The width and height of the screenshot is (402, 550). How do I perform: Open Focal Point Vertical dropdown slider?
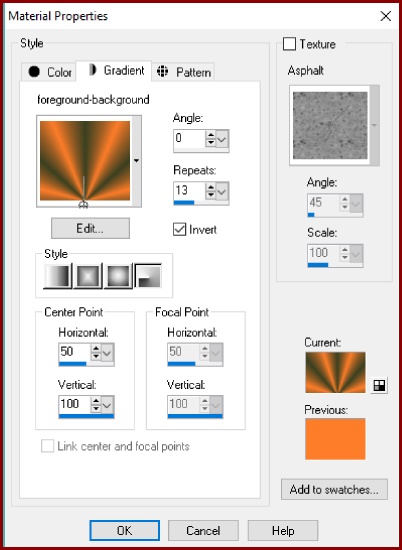(x=216, y=405)
